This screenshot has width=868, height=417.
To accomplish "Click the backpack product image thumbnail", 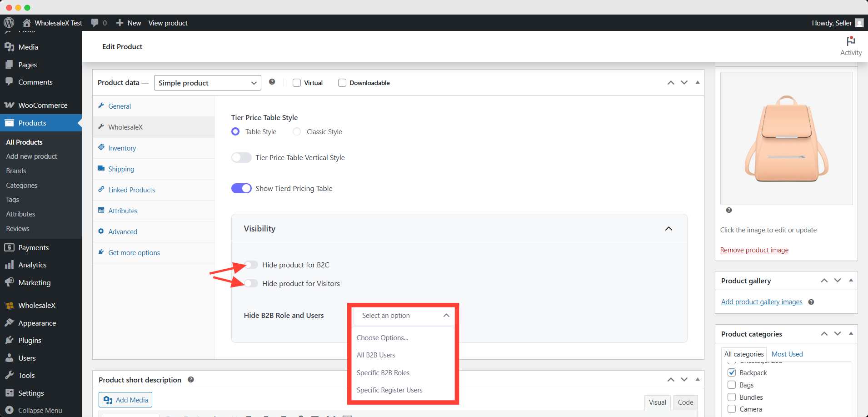I will coord(786,138).
